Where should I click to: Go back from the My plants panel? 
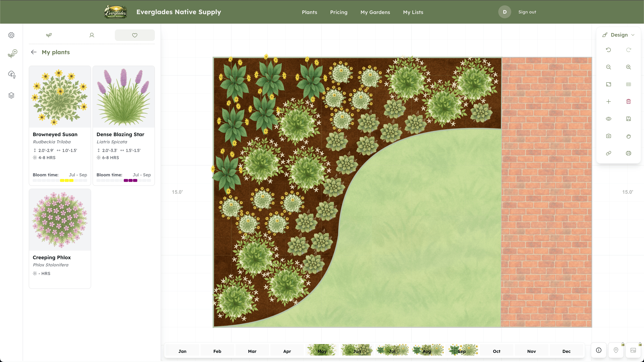pyautogui.click(x=34, y=52)
